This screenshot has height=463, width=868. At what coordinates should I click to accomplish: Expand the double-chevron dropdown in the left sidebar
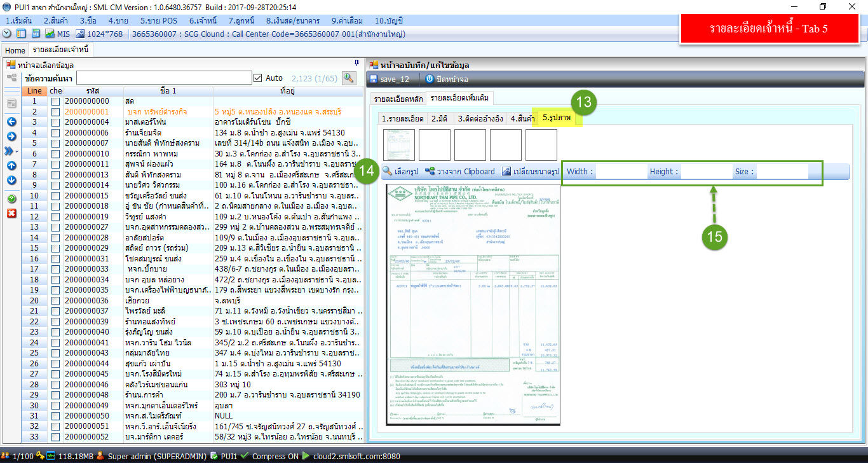[x=12, y=151]
